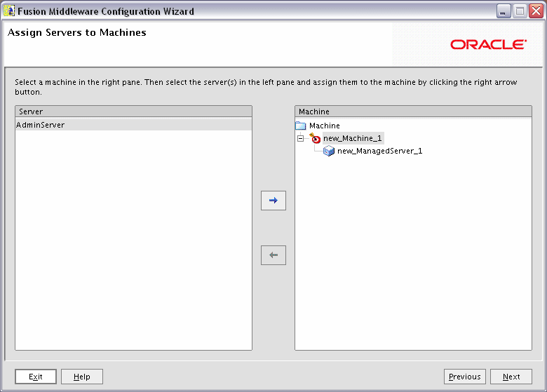Click the new_Machine_1 red machine icon
547x392 pixels.
(315, 138)
